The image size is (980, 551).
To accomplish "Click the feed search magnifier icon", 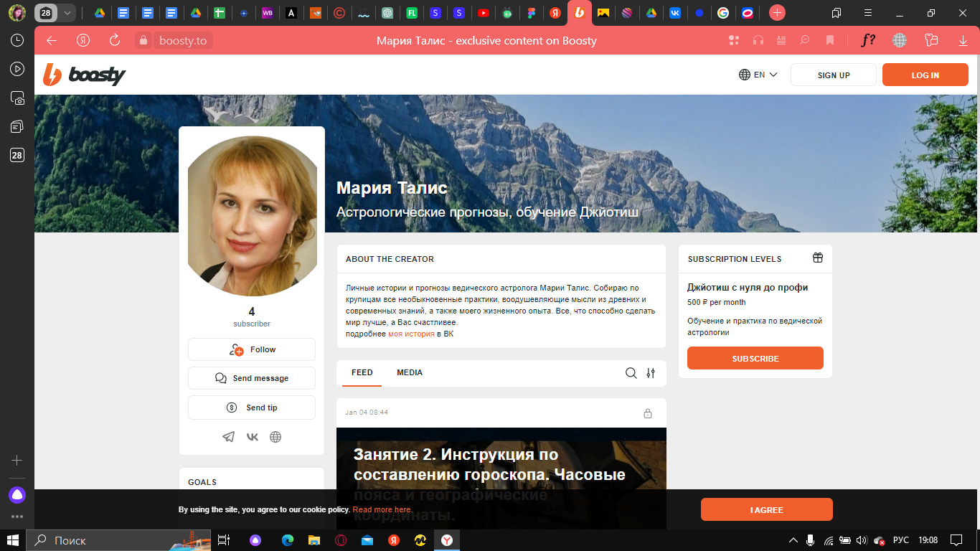I will click(631, 373).
